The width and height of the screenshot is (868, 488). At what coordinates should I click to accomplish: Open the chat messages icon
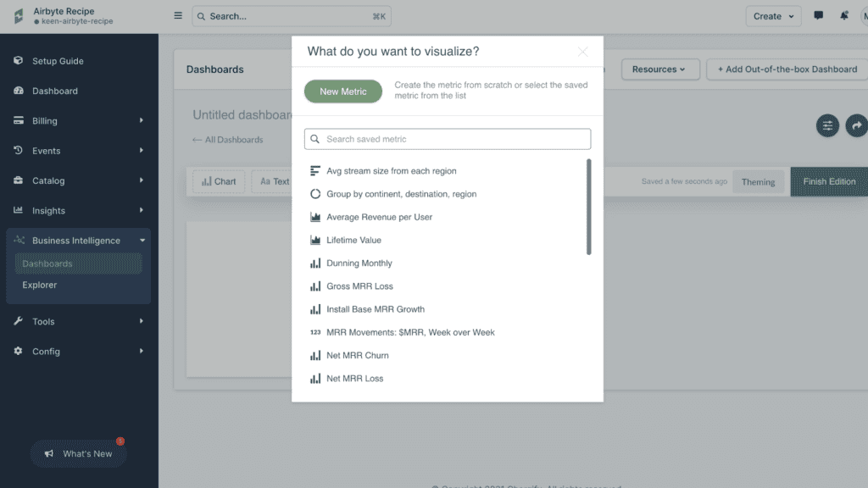tap(818, 15)
